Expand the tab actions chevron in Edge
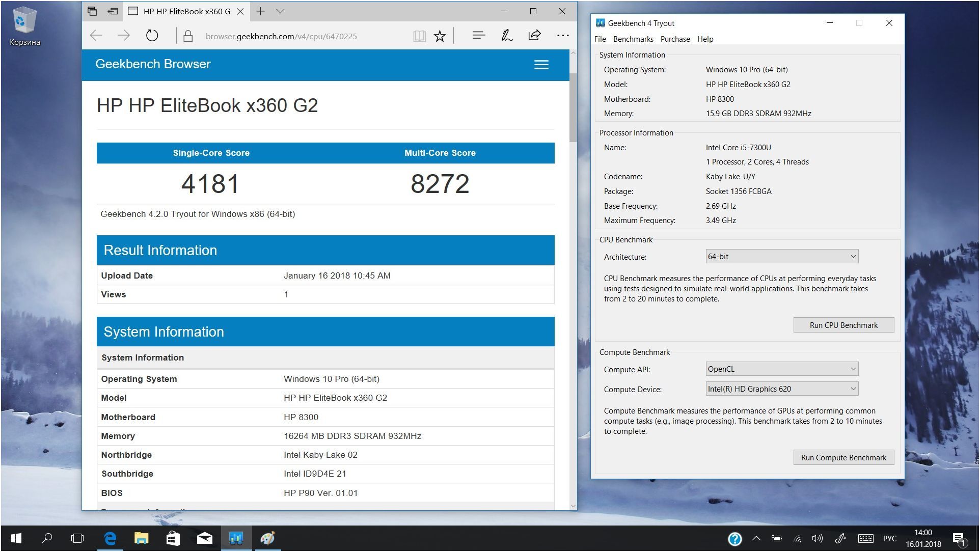This screenshot has width=980, height=552. (x=280, y=11)
